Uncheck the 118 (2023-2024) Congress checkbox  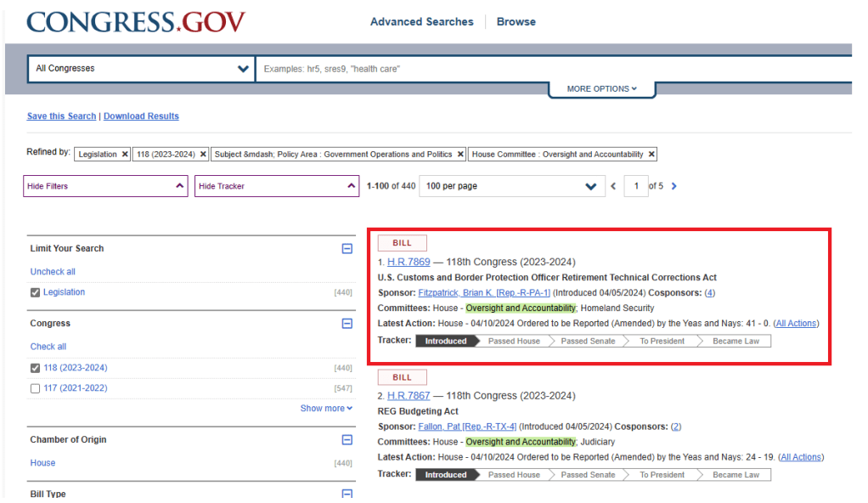click(35, 368)
